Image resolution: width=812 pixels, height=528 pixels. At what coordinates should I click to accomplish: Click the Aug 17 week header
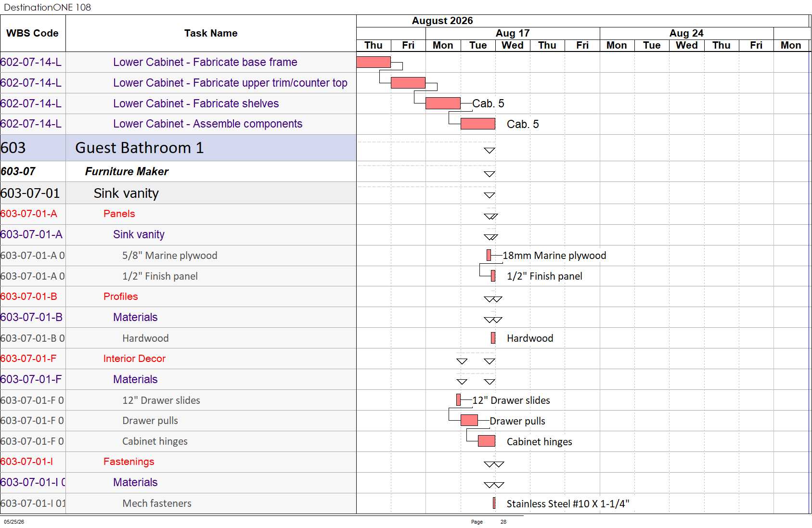(513, 33)
